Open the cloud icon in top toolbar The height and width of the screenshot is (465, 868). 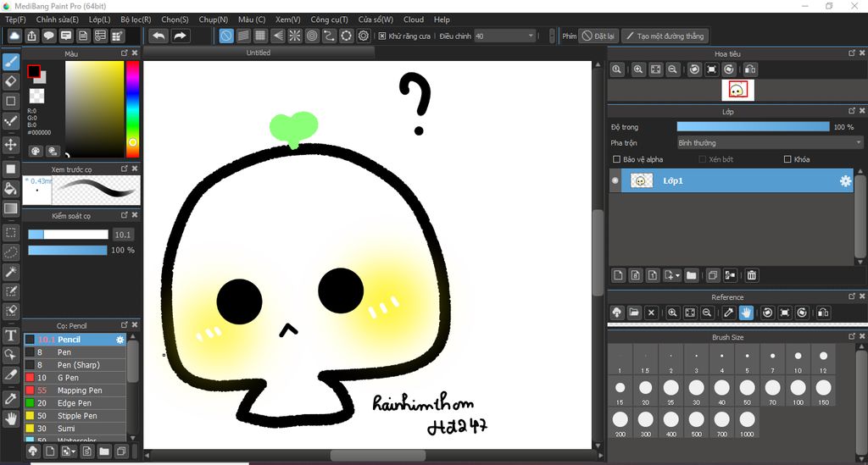coord(14,36)
